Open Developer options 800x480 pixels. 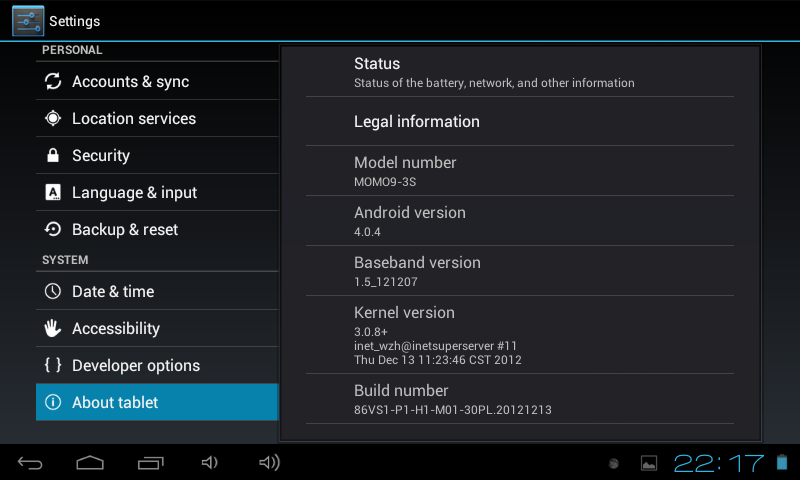(135, 366)
